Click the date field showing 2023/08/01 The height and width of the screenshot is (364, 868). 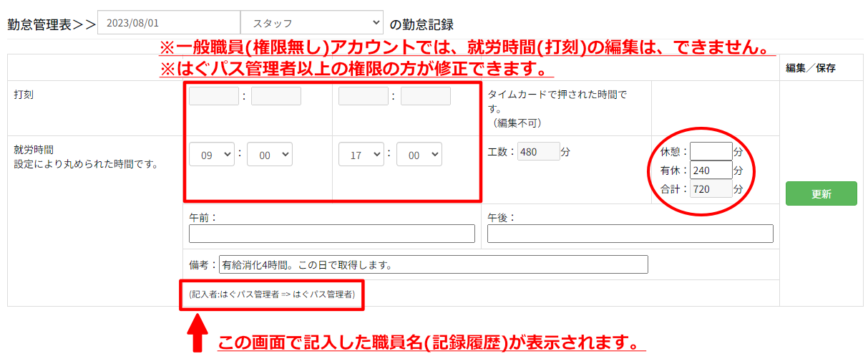point(168,24)
